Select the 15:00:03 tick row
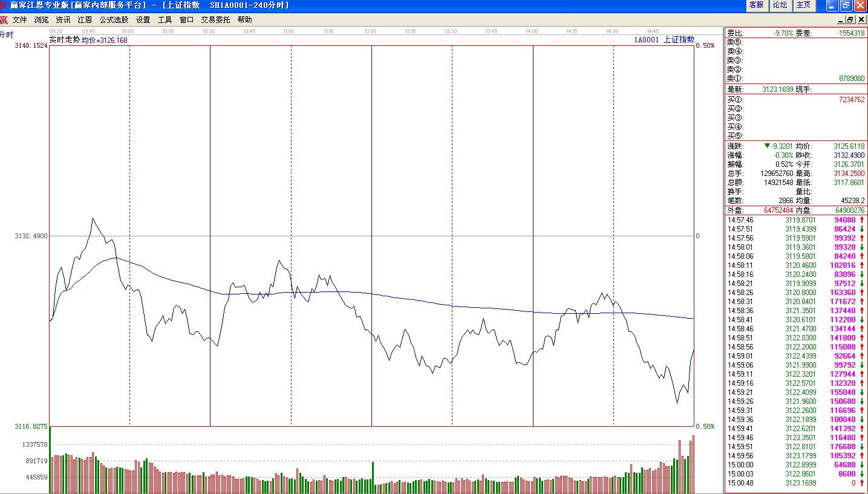 point(795,474)
